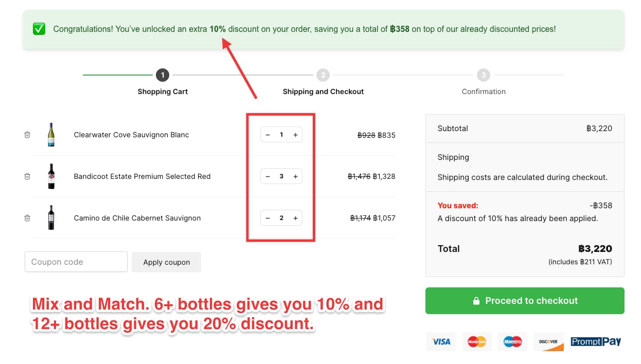Click the green checkmark in the discount banner
The width and height of the screenshot is (641, 364).
pyautogui.click(x=39, y=29)
